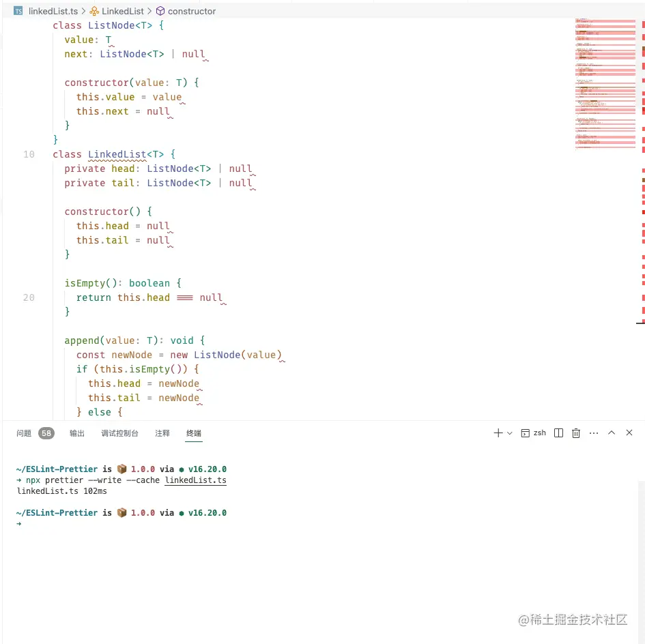This screenshot has height=644, width=645.
Task: Click the 58 problems count badge
Action: [46, 433]
